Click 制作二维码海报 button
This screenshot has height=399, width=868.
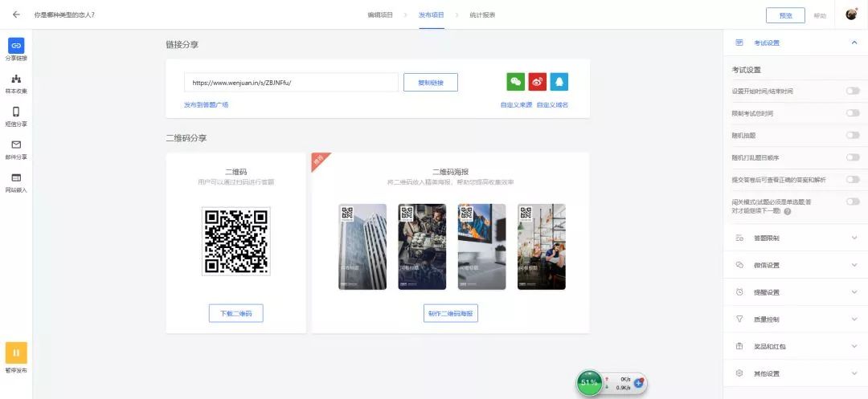click(x=451, y=313)
